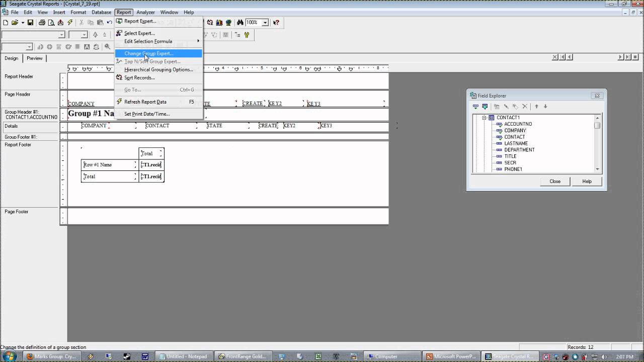Open Report Expert from the menu
Viewport: 644px width, 362px height.
pos(158,21)
